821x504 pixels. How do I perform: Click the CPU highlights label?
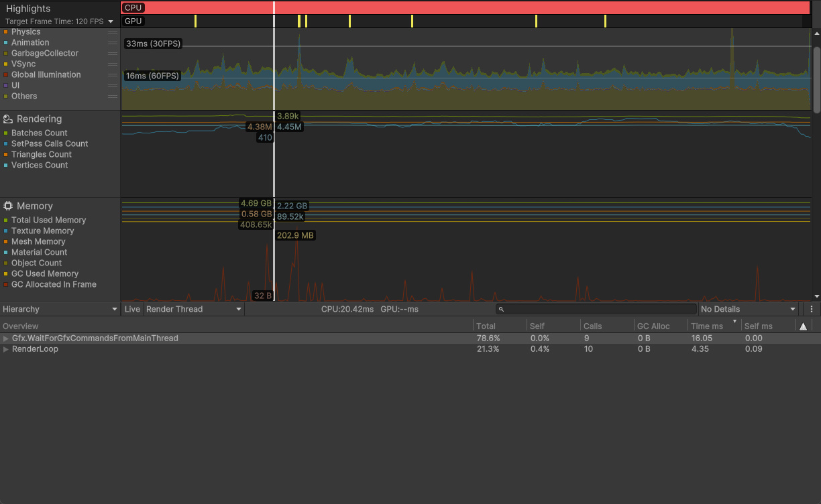[x=133, y=7]
